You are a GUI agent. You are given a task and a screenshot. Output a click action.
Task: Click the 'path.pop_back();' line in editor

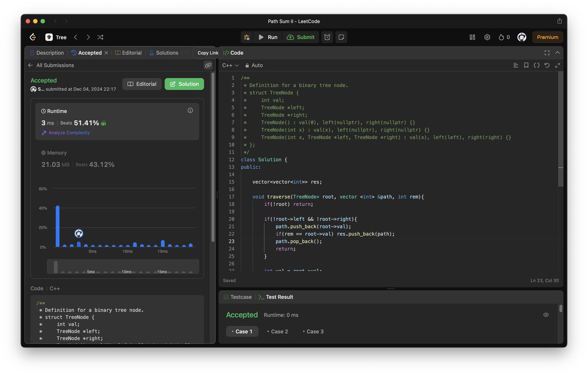(298, 242)
